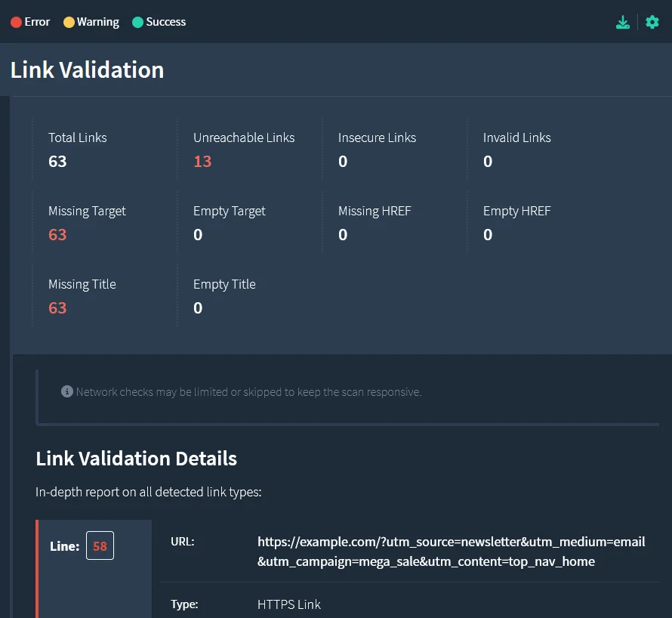Select the Link Validation Details section header
The height and width of the screenshot is (618, 672).
pos(136,459)
